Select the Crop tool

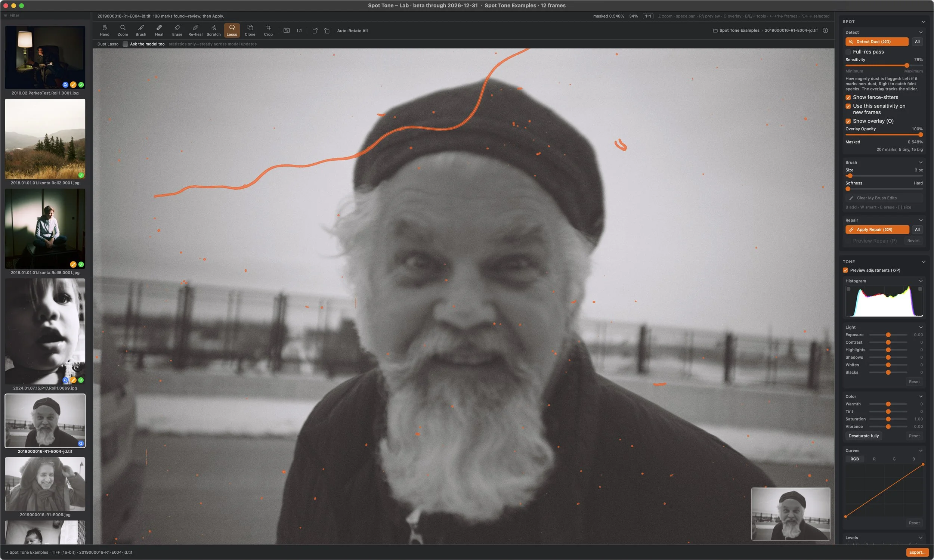tap(268, 31)
